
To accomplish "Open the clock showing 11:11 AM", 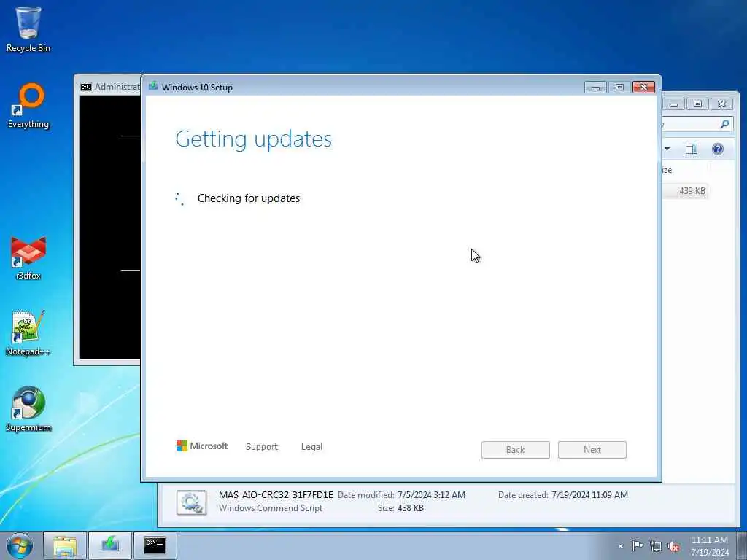I will 709,545.
